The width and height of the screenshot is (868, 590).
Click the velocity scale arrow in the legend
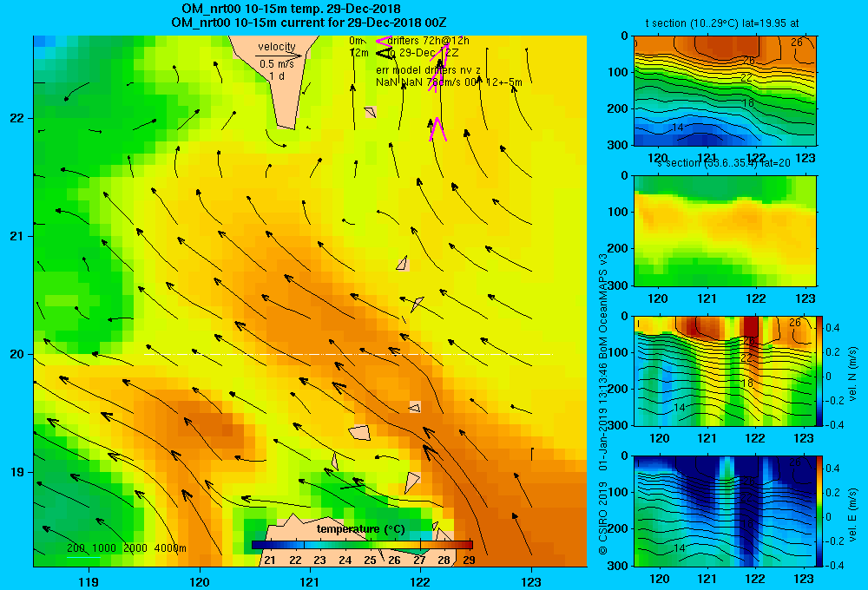(279, 56)
